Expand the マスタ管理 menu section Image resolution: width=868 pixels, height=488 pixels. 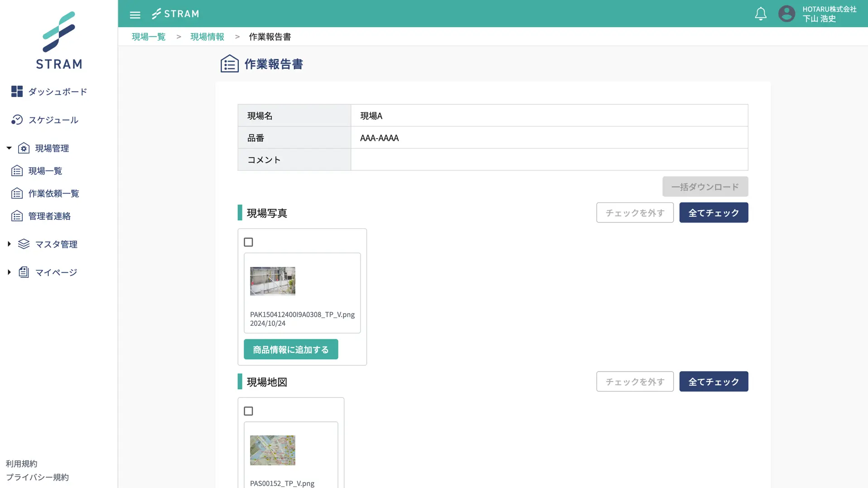[x=9, y=244]
